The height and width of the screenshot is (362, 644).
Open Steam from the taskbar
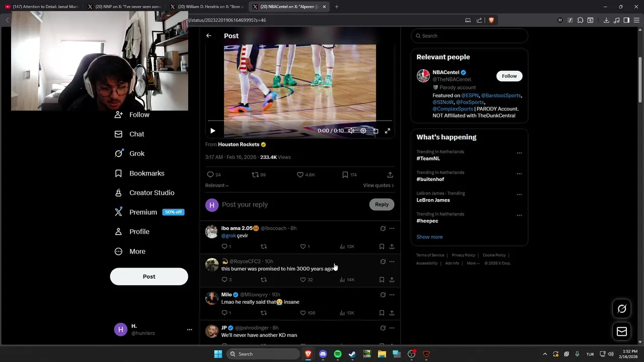(x=352, y=354)
